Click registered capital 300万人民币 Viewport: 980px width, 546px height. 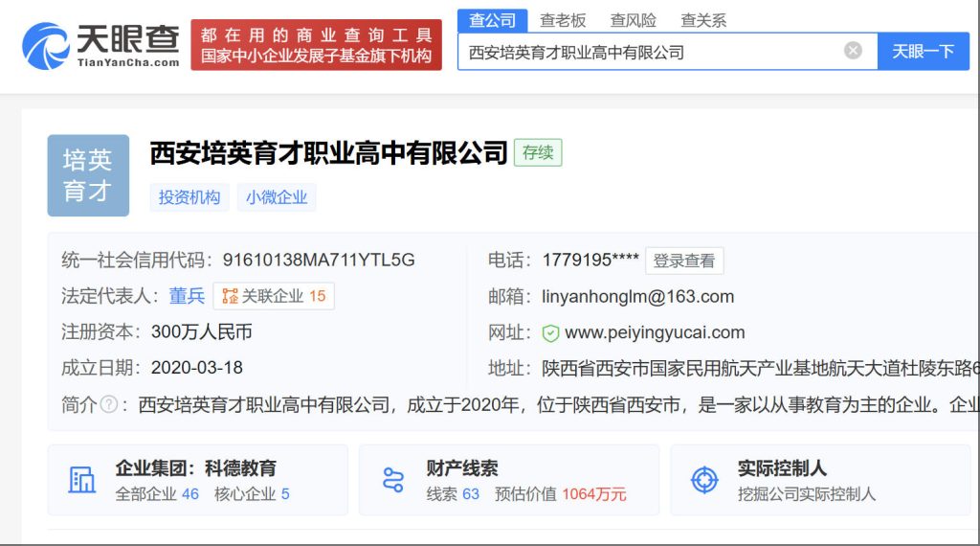click(201, 332)
